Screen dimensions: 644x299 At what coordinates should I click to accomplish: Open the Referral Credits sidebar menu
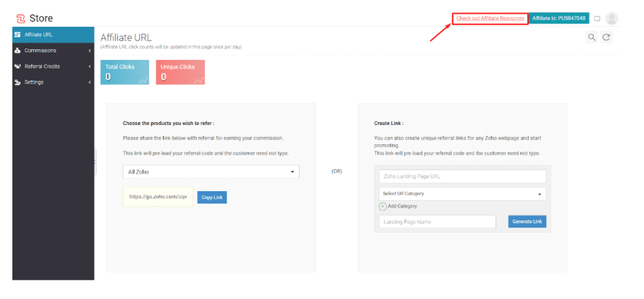click(53, 66)
